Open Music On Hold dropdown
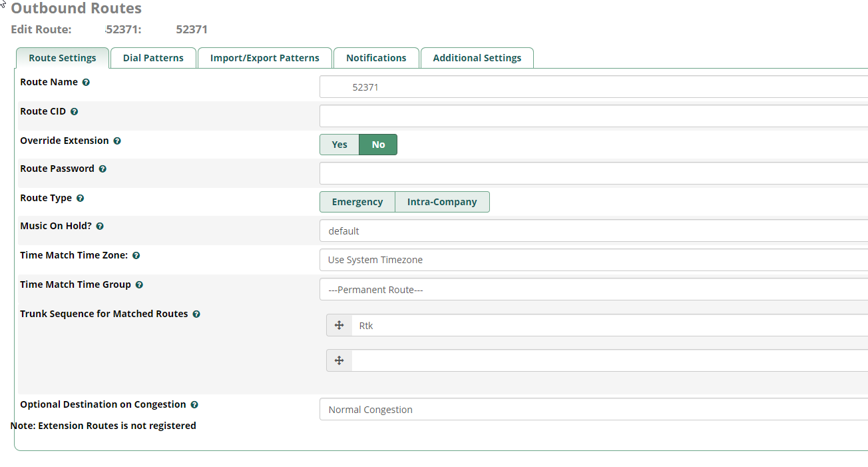 (x=592, y=231)
